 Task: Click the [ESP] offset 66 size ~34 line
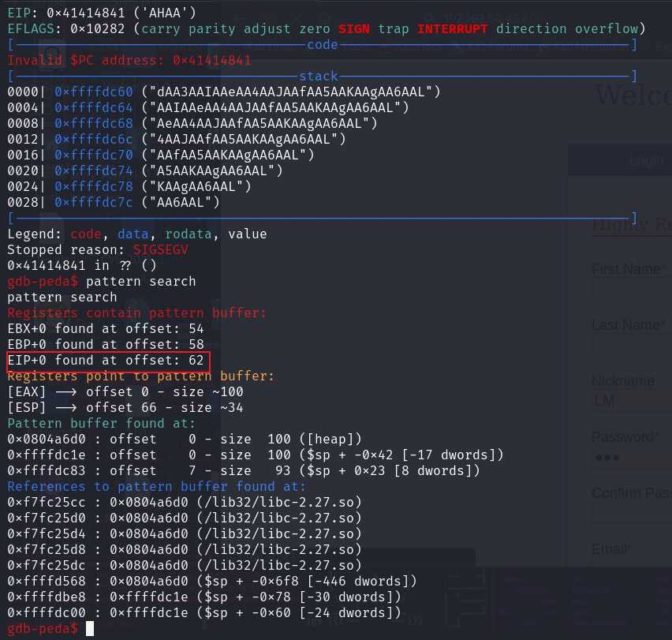click(125, 408)
